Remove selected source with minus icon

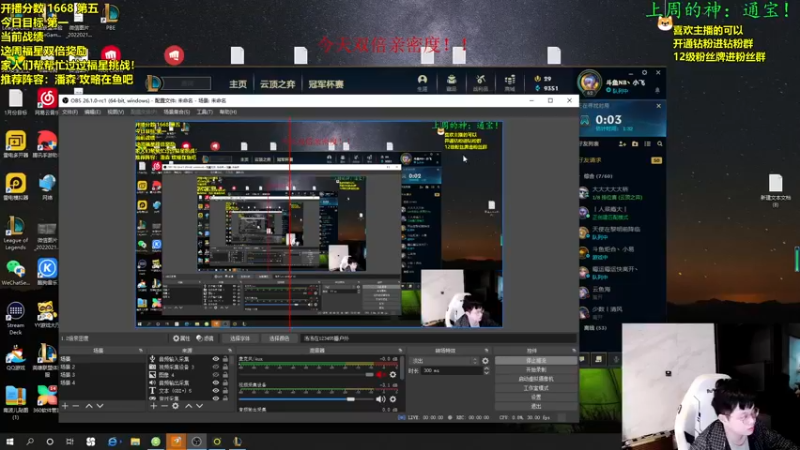point(164,406)
